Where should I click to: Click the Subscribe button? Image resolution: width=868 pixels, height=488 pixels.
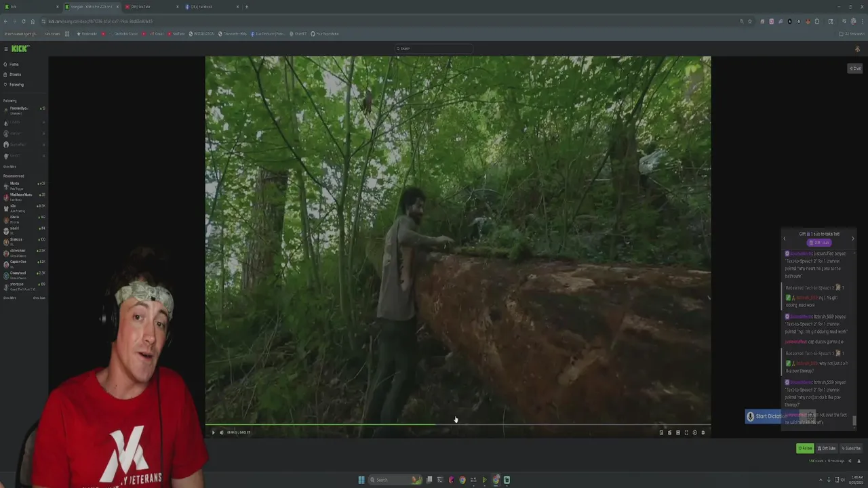point(851,448)
